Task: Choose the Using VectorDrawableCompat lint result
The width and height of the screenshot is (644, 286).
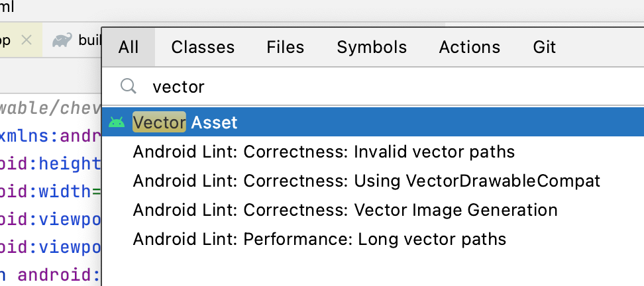Action: click(x=366, y=181)
